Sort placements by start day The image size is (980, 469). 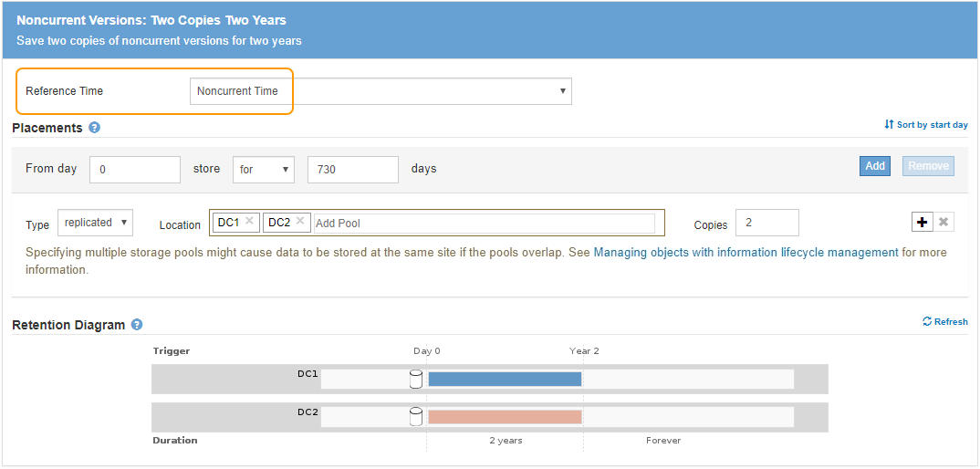(925, 125)
